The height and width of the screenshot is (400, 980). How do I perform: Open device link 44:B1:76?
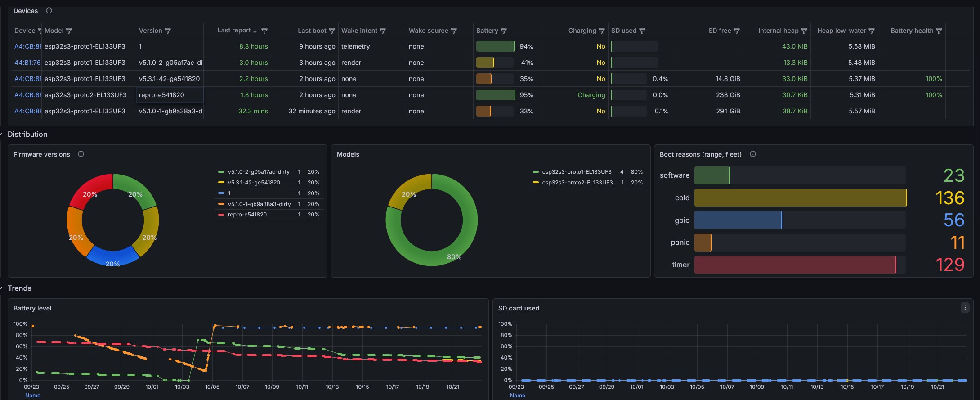[x=27, y=63]
